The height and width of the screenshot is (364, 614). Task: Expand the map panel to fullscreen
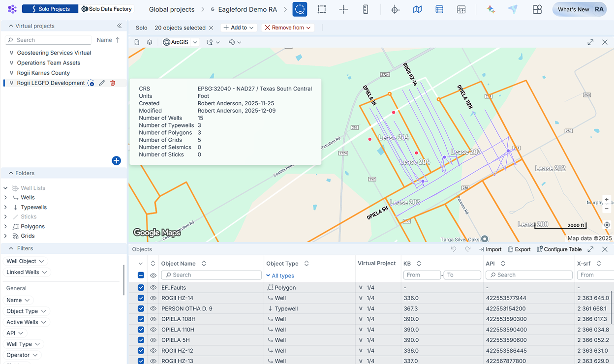(x=590, y=42)
